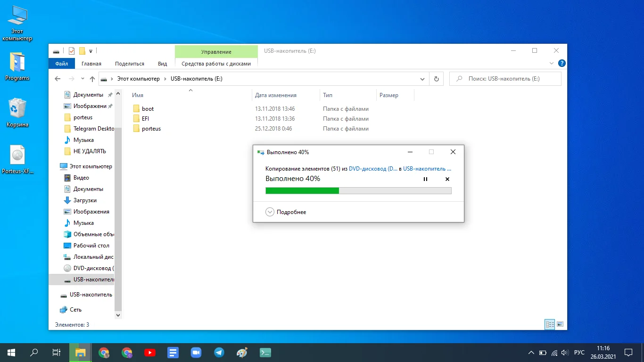Viewport: 644px width, 362px height.
Task: Cancel the copy with the X button
Action: point(447,179)
